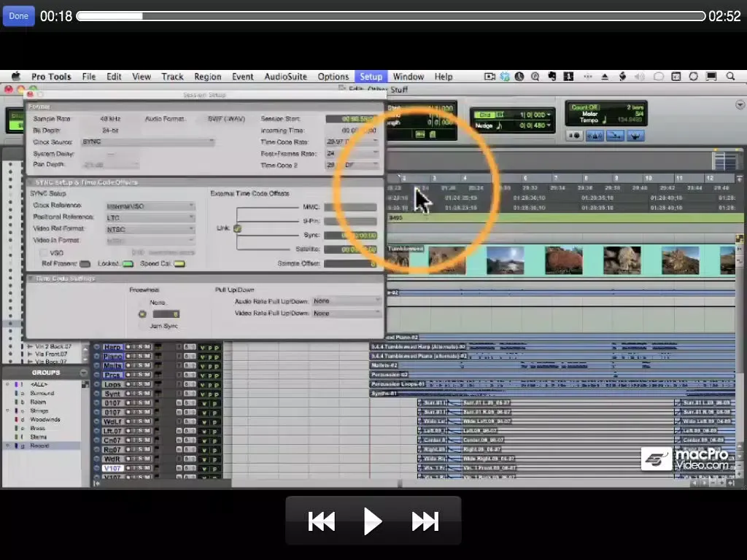Open the Apple menu
Viewport: 747px width, 560px height.
[16, 76]
